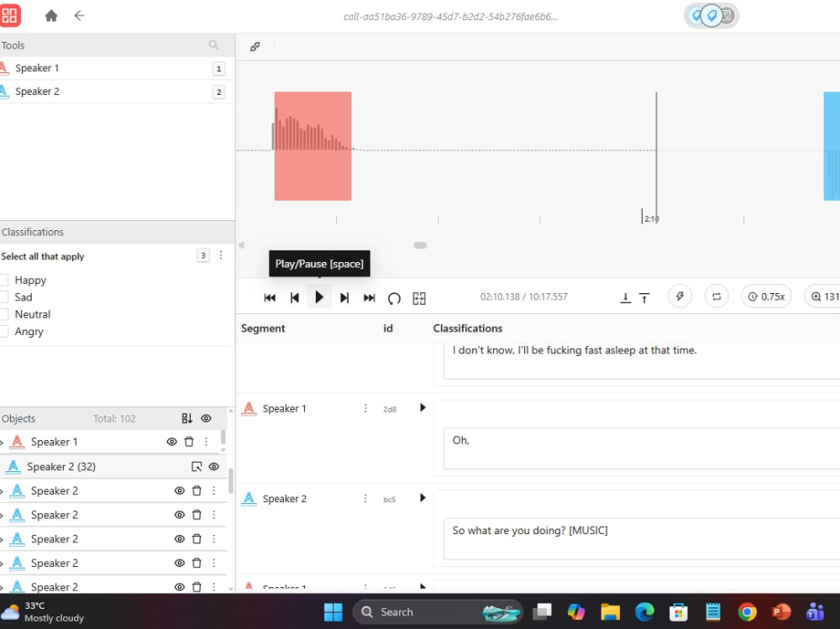Toggle visibility of all objects
Image resolution: width=840 pixels, height=629 pixels.
(x=207, y=418)
